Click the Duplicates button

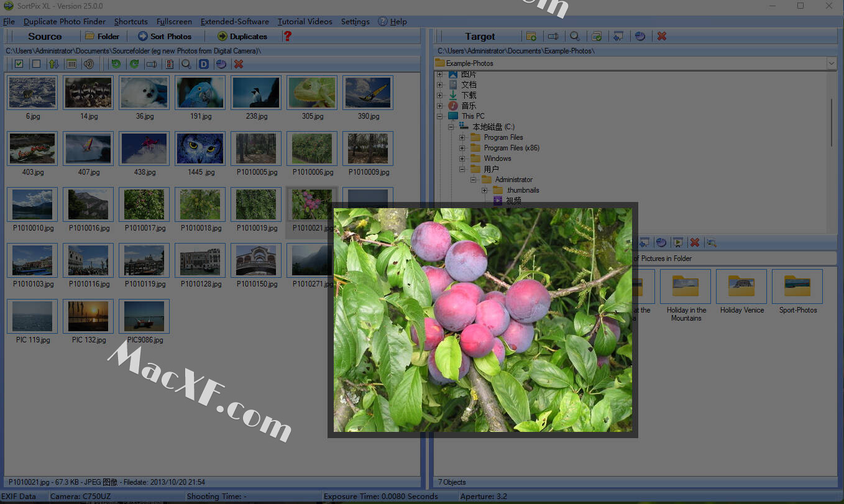coord(242,36)
